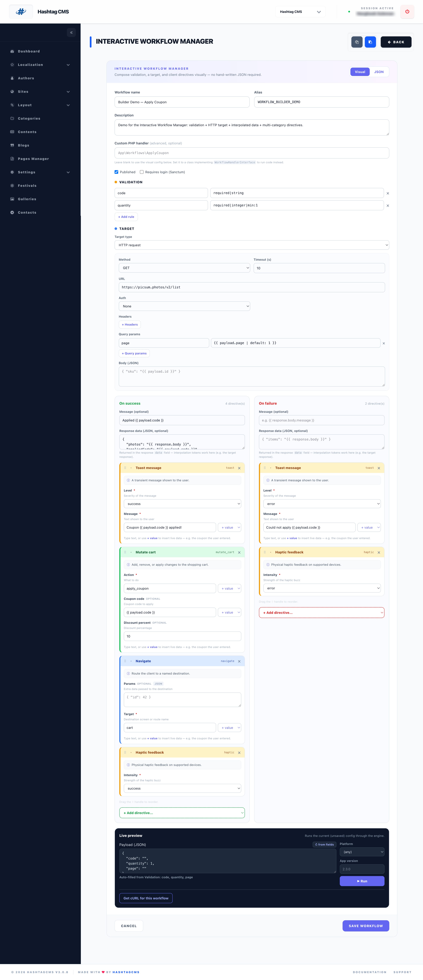The height and width of the screenshot is (980, 423).
Task: Remove the failure Toast message directive
Action: pyautogui.click(x=379, y=468)
